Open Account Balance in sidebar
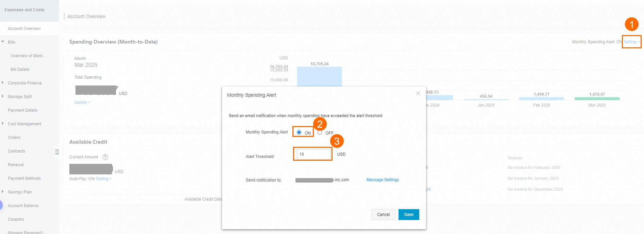Image resolution: width=644 pixels, height=234 pixels. click(x=23, y=206)
